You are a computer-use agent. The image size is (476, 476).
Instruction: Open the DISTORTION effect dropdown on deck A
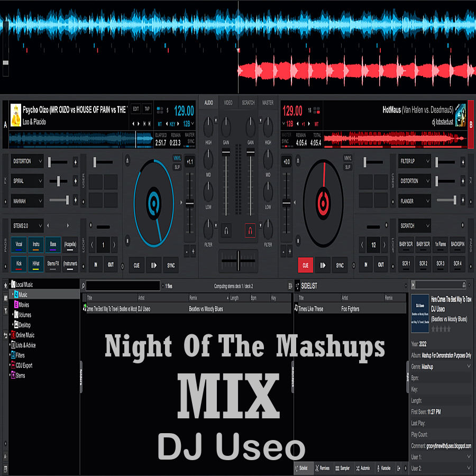pos(28,161)
